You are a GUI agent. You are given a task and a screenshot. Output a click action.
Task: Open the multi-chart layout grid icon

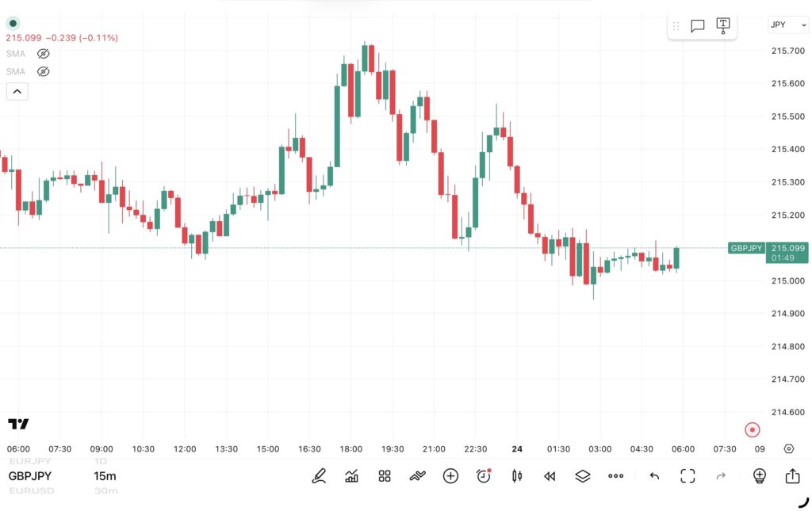[x=384, y=475]
